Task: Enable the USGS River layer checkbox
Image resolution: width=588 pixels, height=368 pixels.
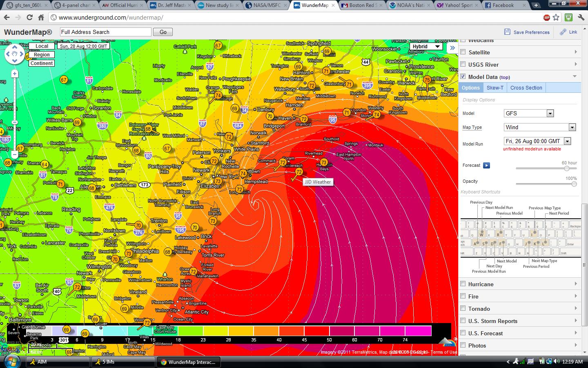Action: click(463, 64)
